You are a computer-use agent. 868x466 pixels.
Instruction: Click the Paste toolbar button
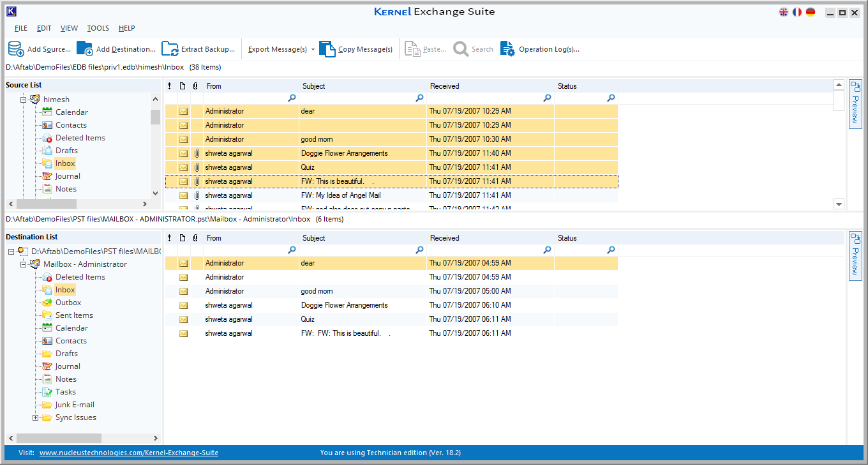(426, 49)
